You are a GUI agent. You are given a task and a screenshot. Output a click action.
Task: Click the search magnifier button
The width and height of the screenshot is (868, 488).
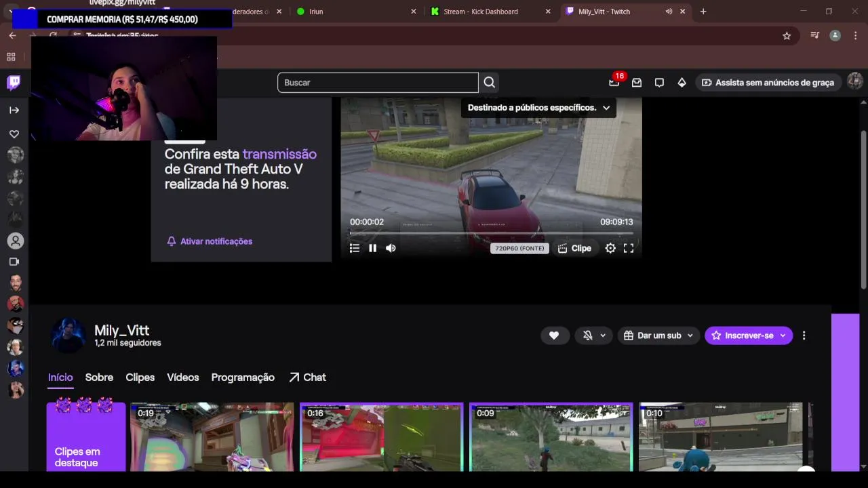pos(490,83)
